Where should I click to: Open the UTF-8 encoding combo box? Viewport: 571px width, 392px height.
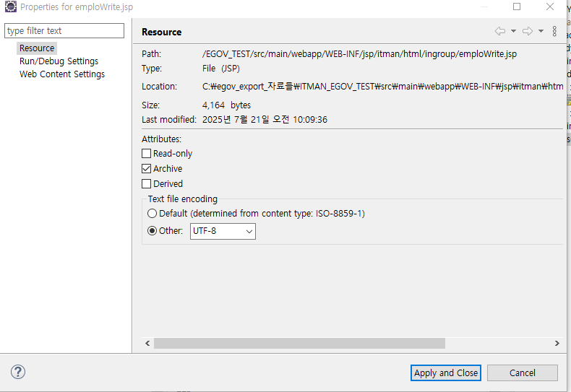point(223,231)
